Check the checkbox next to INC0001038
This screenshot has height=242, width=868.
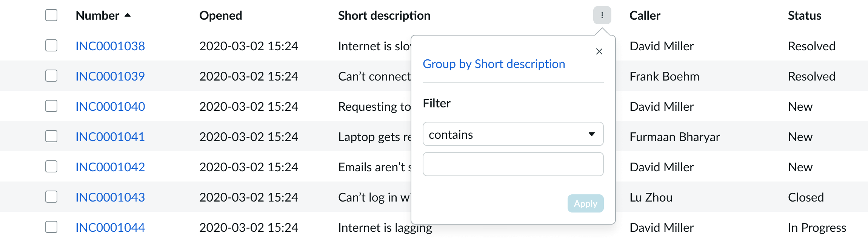pos(51,46)
